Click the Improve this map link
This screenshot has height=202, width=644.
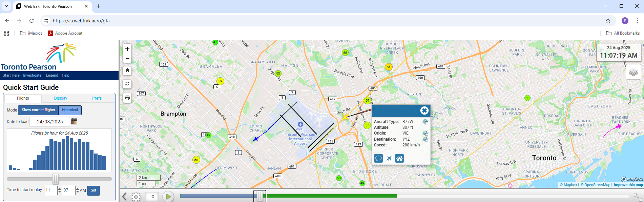point(628,185)
